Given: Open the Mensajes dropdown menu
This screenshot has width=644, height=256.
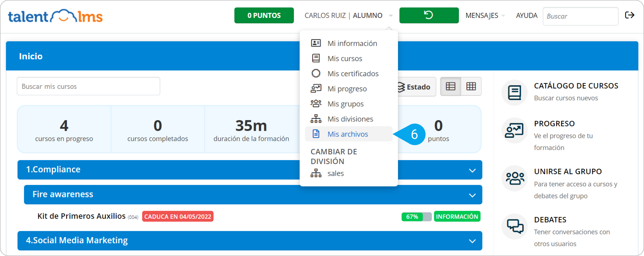Looking at the screenshot, I should [x=485, y=16].
